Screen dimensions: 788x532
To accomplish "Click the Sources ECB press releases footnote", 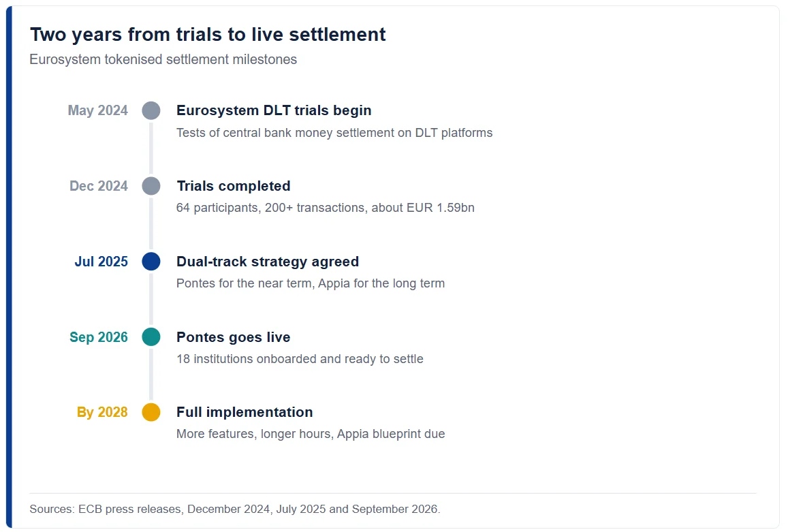I will (x=235, y=509).
